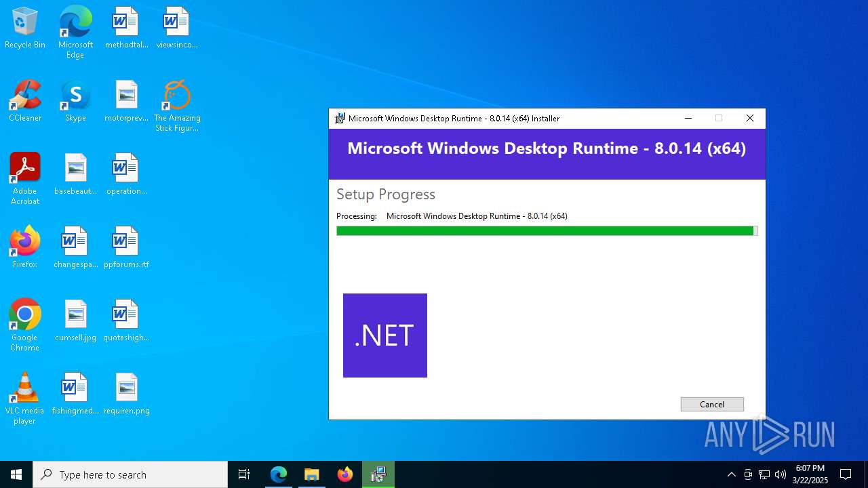The image size is (868, 488).
Task: Open Skype desktop shortcut
Action: [x=75, y=102]
